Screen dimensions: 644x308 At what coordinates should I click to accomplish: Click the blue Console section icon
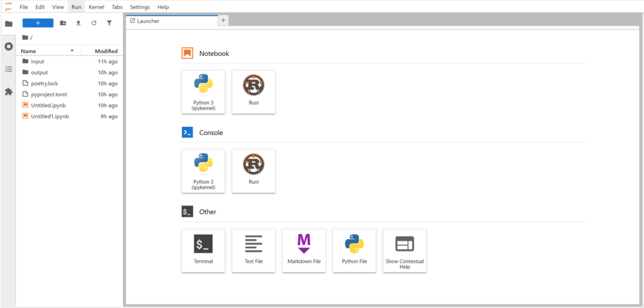tap(187, 133)
